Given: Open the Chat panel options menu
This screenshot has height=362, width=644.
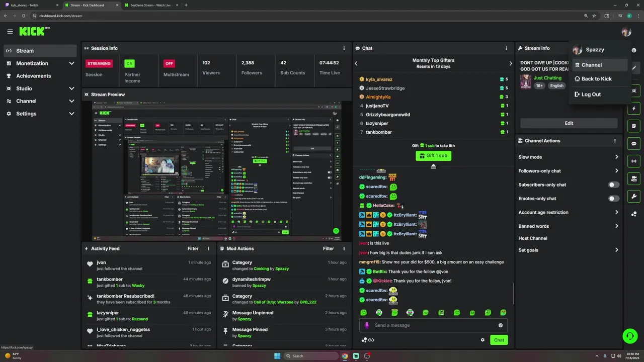Looking at the screenshot, I should pyautogui.click(x=507, y=48).
